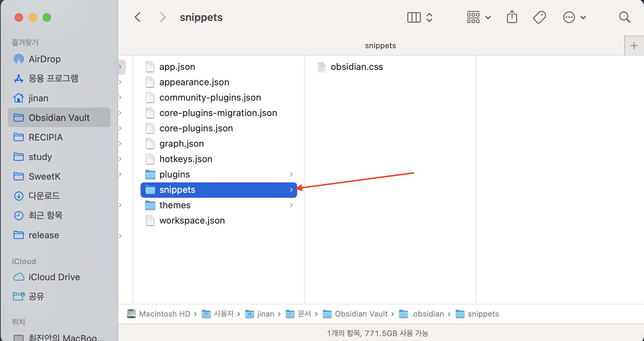Open 다운로드 in the sidebar

coord(59,196)
